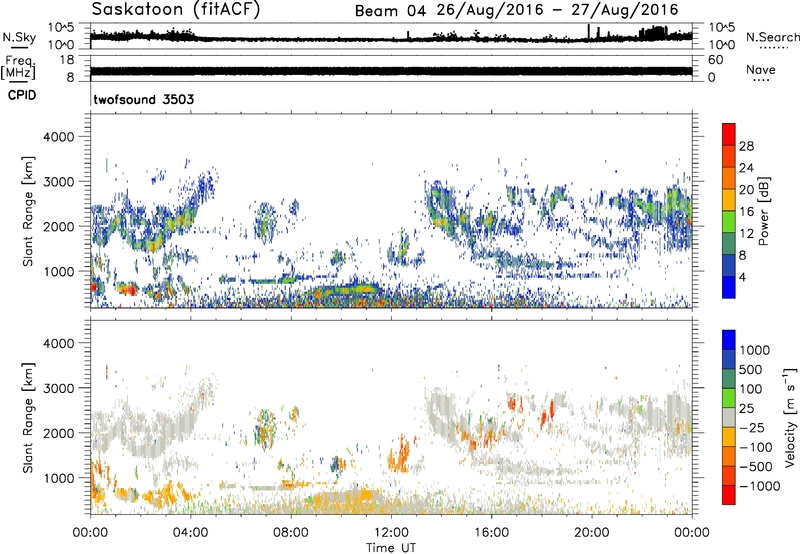Click the "4" Power colorbar tick label
Screen dimensions: 800x554
coord(742,277)
